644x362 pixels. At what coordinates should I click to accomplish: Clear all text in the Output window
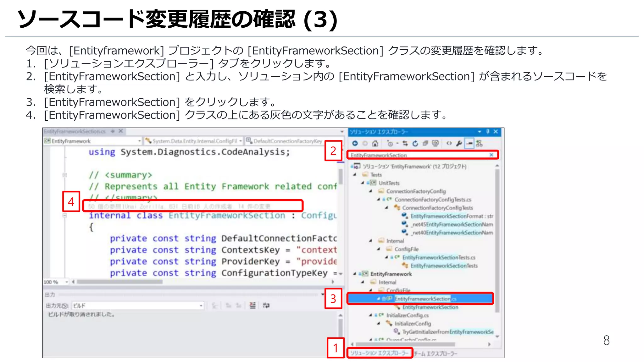point(252,305)
